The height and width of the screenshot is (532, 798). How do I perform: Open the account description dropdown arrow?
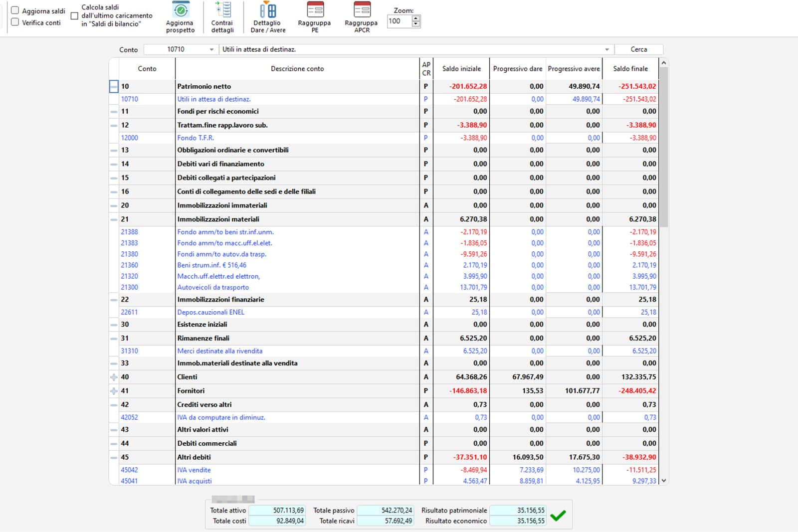point(607,49)
